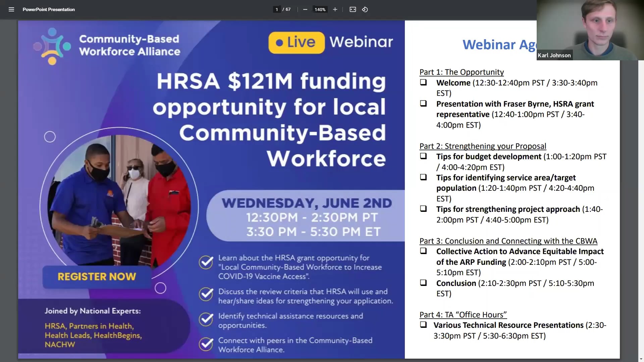
Task: Click the REGISTER NOW button
Action: 97,277
